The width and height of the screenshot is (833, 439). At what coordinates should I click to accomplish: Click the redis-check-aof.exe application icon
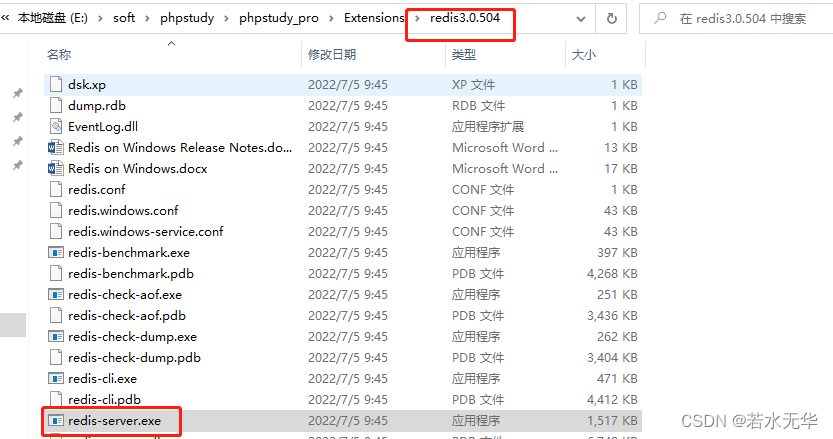click(x=56, y=294)
